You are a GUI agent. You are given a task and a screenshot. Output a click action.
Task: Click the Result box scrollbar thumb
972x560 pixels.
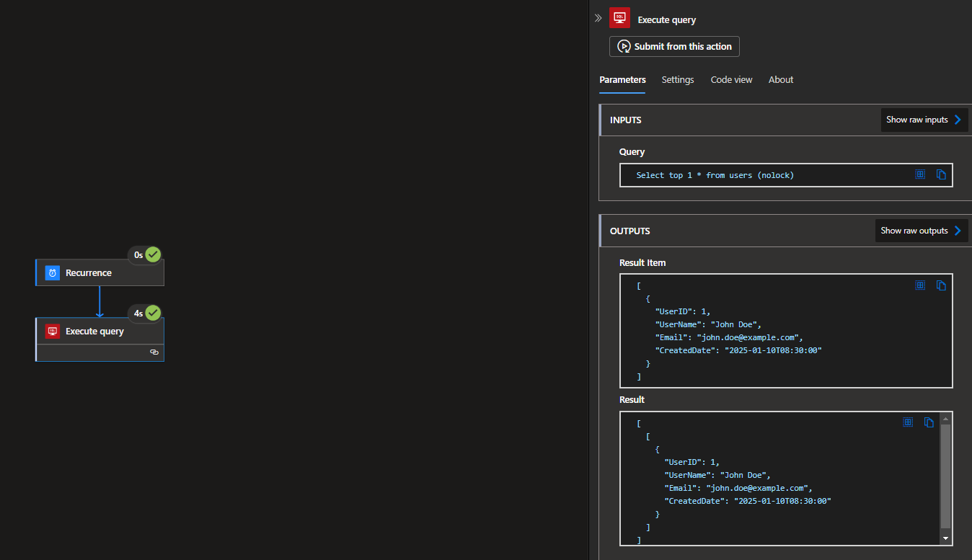945,476
